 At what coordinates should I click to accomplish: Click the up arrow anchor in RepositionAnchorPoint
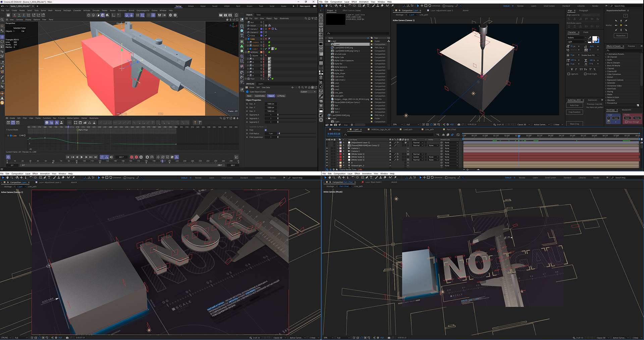pos(621,20)
